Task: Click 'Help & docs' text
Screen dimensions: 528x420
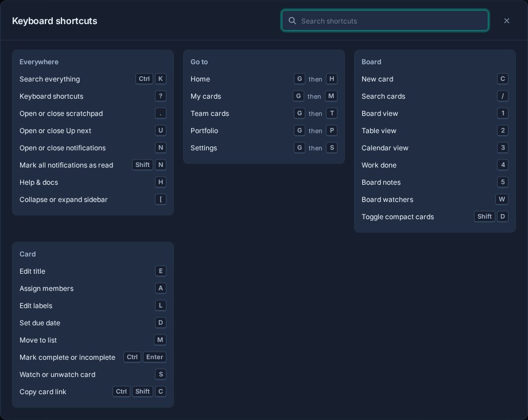Action: click(38, 182)
